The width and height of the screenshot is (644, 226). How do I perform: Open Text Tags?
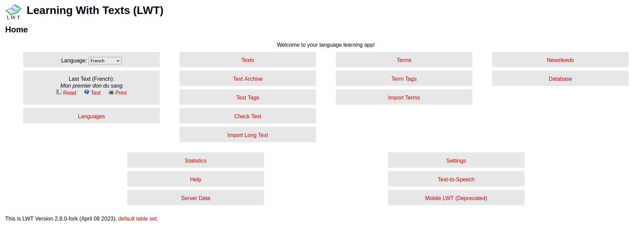247,97
